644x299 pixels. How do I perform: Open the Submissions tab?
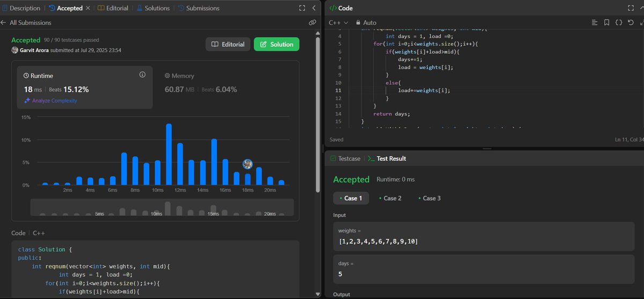point(199,8)
